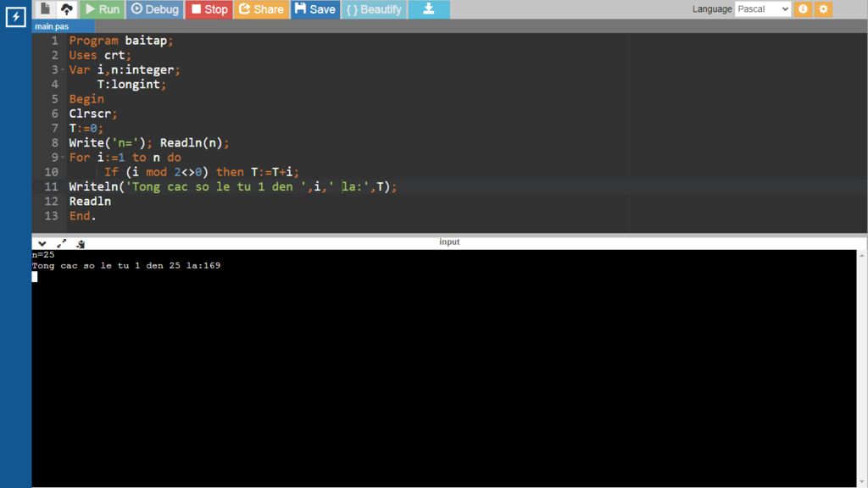Click the 'Var i,n:integer;' line
The image size is (868, 488).
(x=125, y=69)
